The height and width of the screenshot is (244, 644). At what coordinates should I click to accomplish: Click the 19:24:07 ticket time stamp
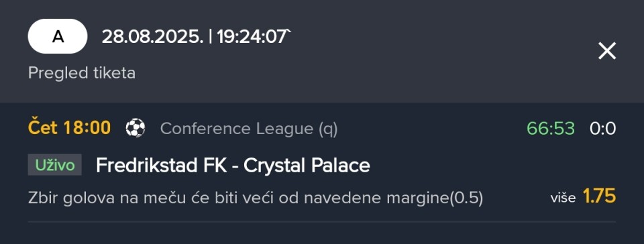[252, 37]
